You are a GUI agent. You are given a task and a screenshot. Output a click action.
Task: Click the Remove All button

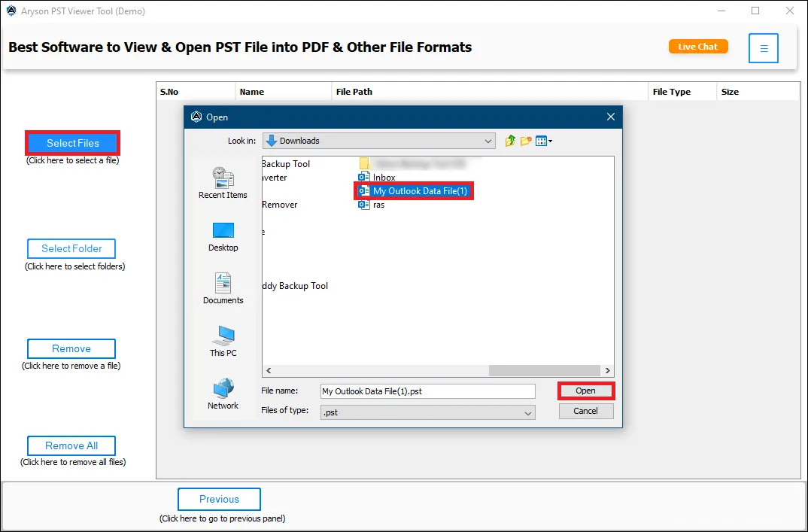tap(71, 445)
